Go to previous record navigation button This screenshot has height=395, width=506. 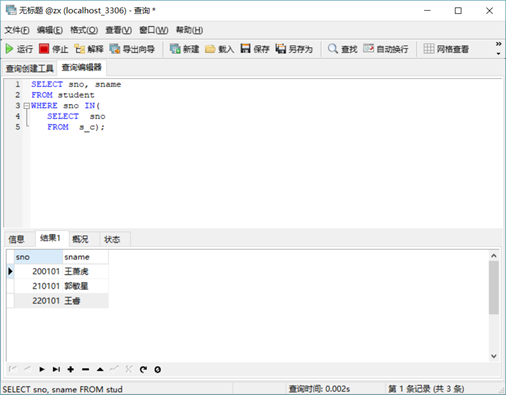coord(27,369)
